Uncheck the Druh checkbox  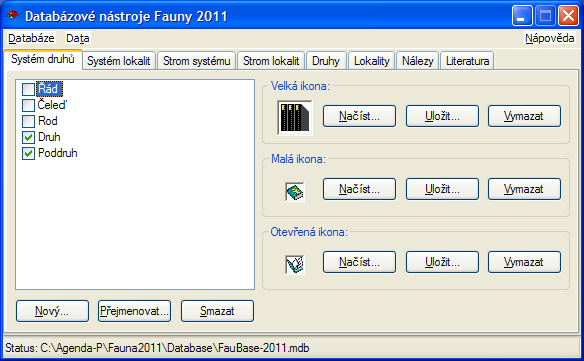coord(28,137)
